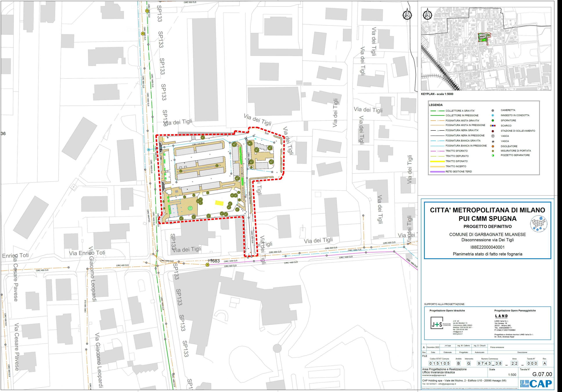Viewport: 562px width, 392px height.
Task: Click the invarianzacap@gruppocap.it email address
Action: pyautogui.click(x=434, y=375)
